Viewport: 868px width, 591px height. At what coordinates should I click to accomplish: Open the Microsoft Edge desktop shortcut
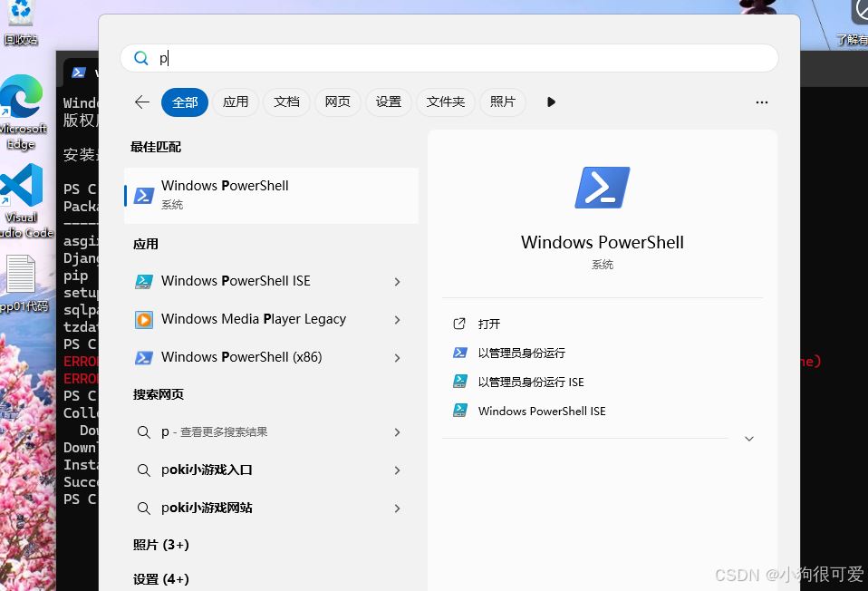tap(22, 112)
